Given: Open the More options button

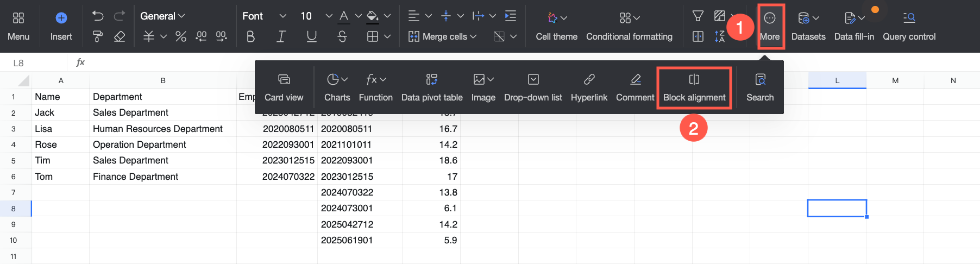Looking at the screenshot, I should point(770,26).
